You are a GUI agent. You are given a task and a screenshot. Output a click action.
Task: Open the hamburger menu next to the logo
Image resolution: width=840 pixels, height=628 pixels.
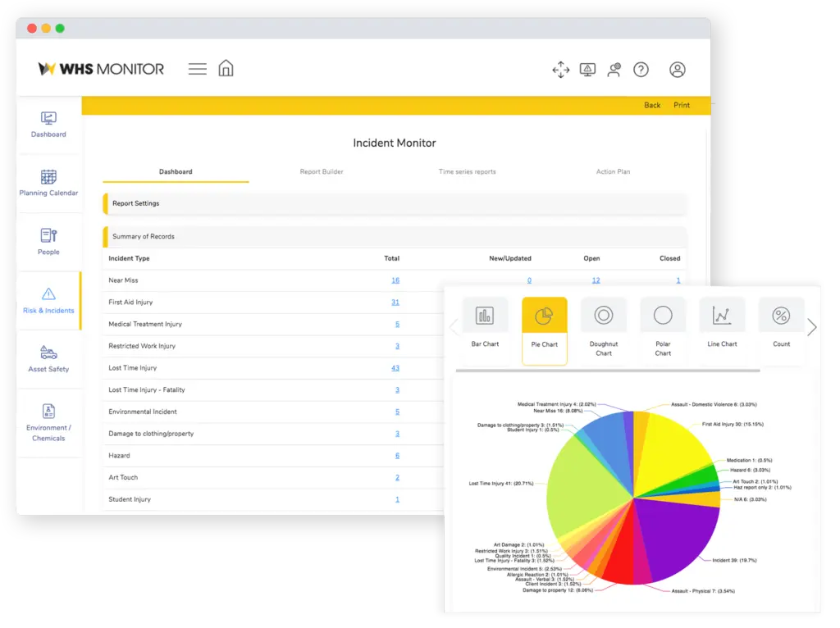pos(197,69)
